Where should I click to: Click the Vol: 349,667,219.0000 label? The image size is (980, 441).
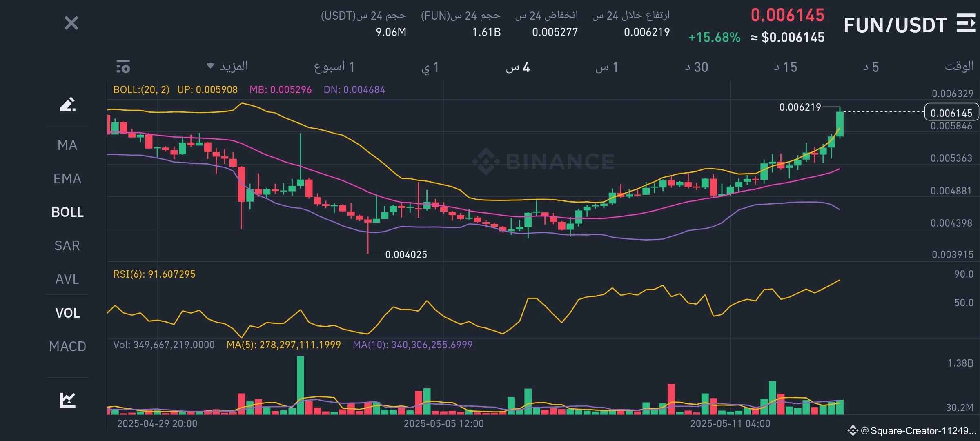tap(164, 345)
